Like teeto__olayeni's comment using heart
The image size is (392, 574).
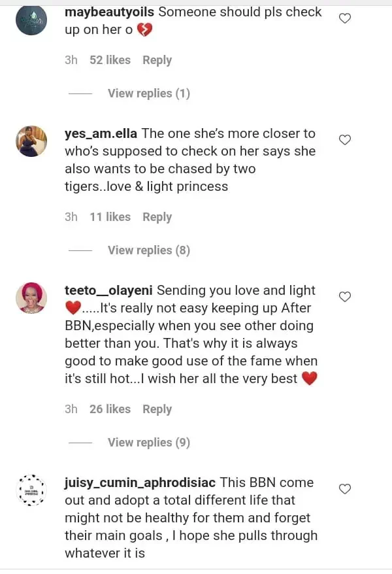(x=345, y=297)
